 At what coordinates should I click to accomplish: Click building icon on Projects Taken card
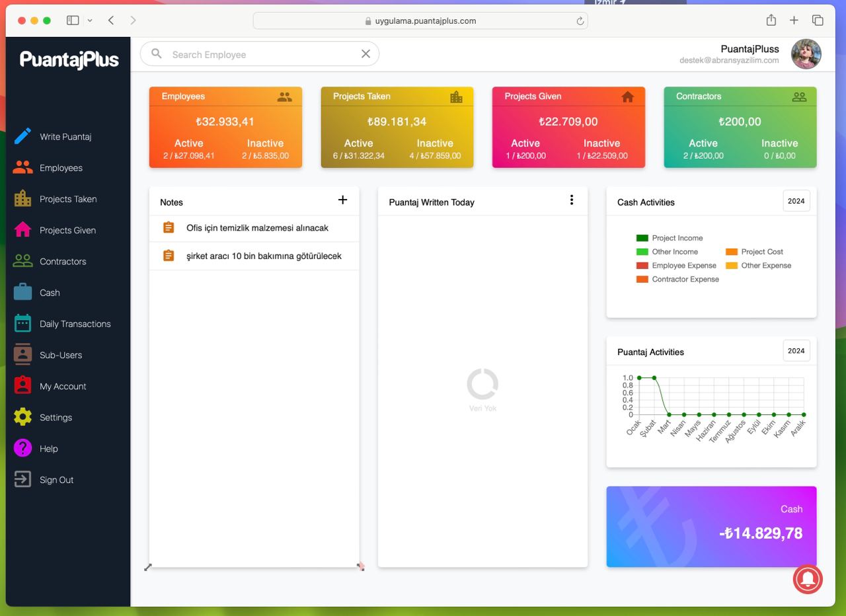click(456, 96)
